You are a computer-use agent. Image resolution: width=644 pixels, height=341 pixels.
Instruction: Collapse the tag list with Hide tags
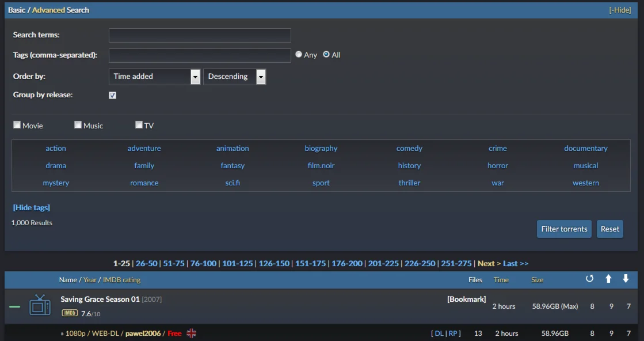(32, 207)
